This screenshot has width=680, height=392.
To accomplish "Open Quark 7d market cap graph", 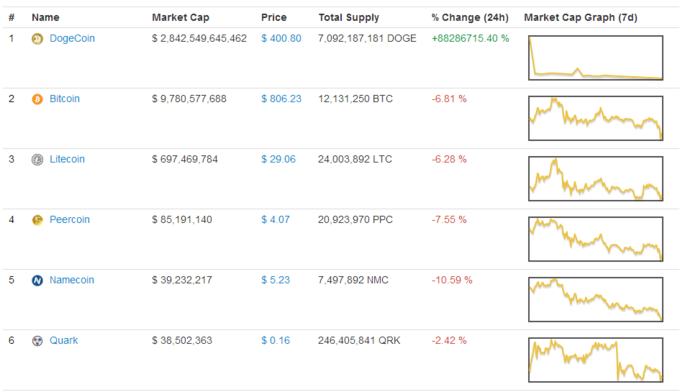I will click(595, 359).
